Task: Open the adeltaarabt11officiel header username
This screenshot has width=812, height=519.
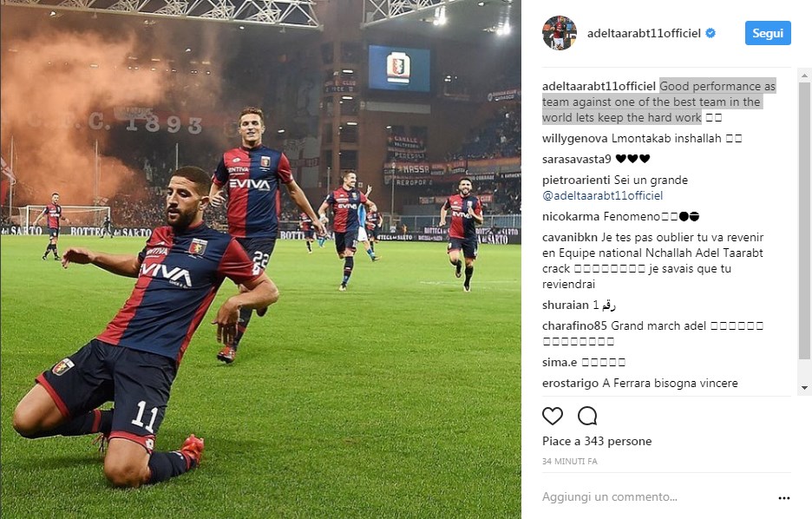Action: point(644,33)
